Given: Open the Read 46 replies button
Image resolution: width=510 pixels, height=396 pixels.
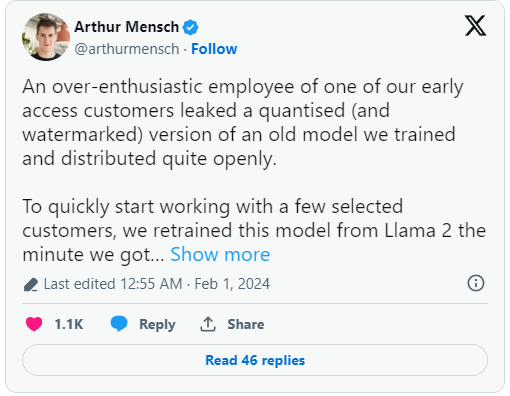Looking at the screenshot, I should (x=255, y=360).
